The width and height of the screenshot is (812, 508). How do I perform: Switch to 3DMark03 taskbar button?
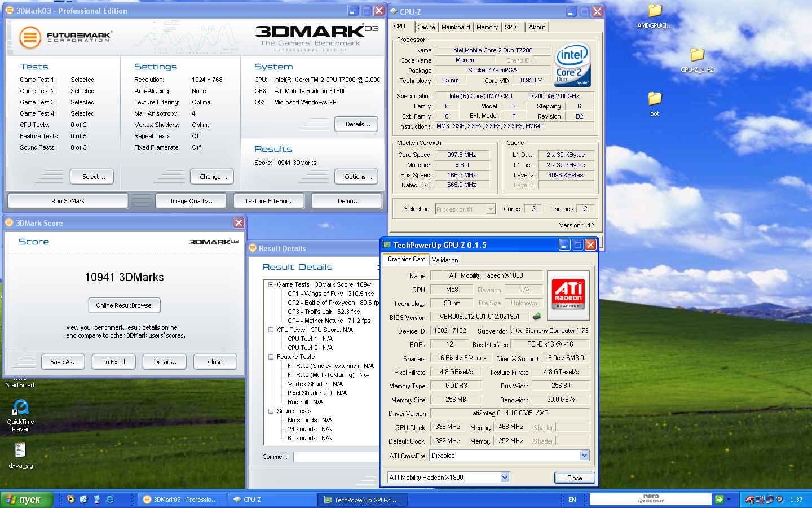182,500
